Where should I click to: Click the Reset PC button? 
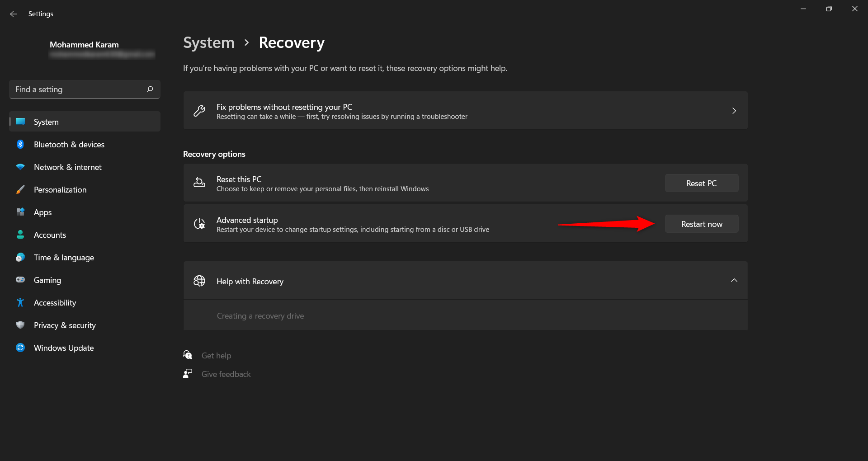click(702, 183)
